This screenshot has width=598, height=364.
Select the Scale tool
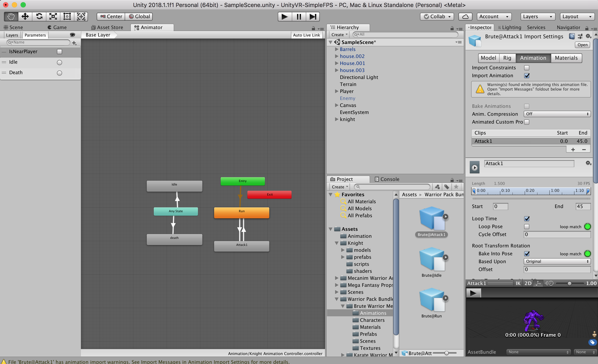tap(53, 16)
